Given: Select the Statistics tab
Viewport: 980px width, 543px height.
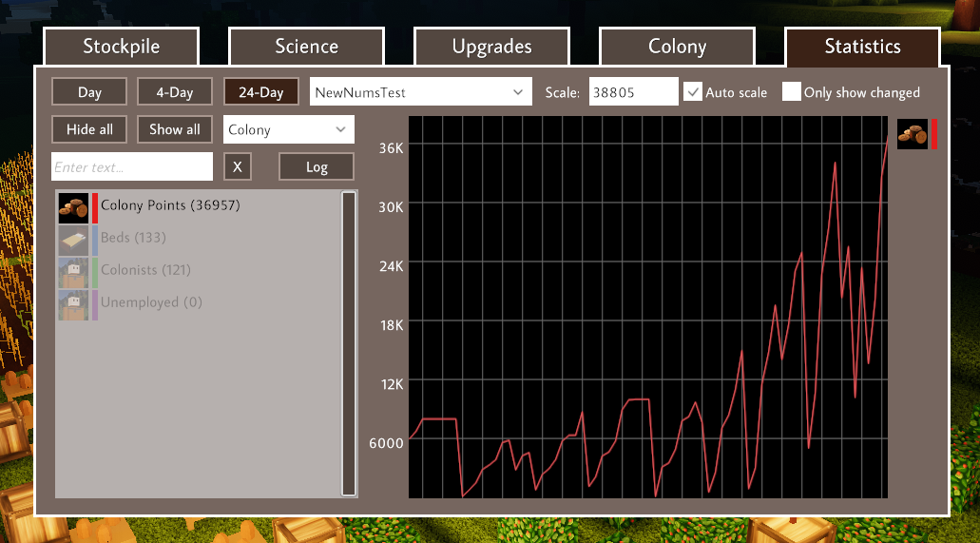Looking at the screenshot, I should pos(862,47).
